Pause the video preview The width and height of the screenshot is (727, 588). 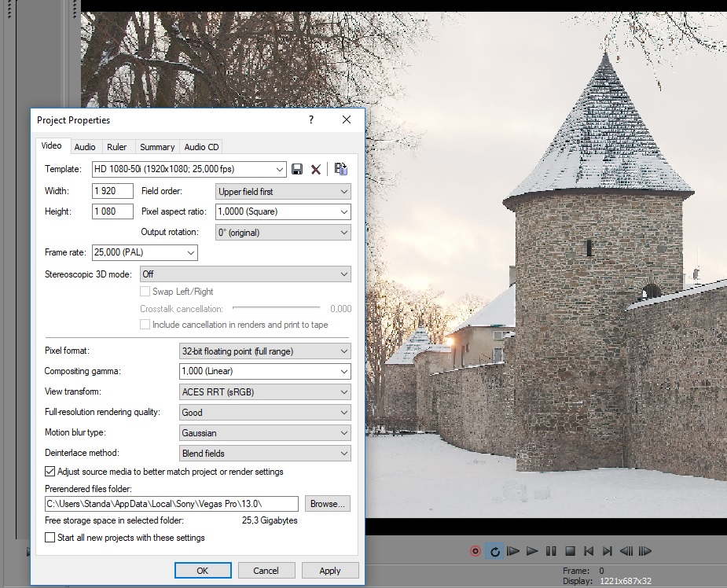[551, 552]
